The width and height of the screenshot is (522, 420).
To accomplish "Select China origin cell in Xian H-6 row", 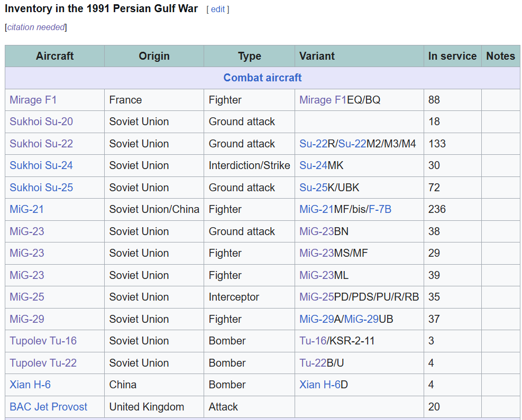I will pyautogui.click(x=154, y=385).
